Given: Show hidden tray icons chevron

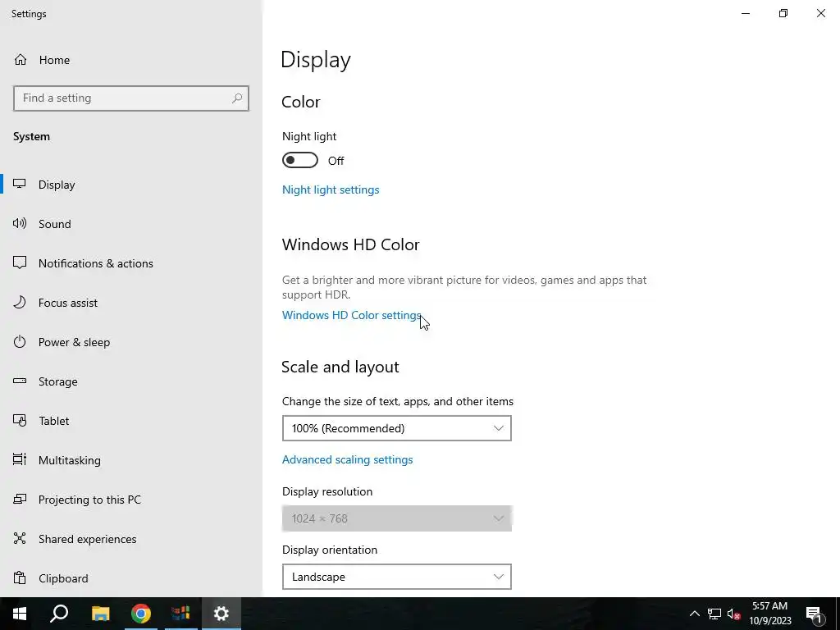Looking at the screenshot, I should [694, 614].
